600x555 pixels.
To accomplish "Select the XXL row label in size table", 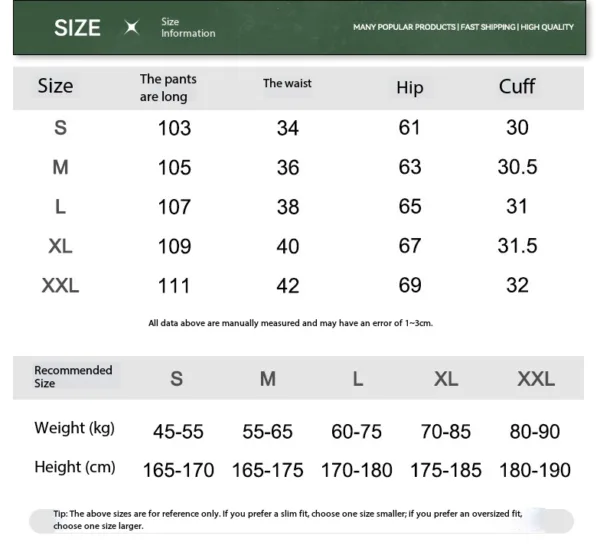I will (60, 286).
